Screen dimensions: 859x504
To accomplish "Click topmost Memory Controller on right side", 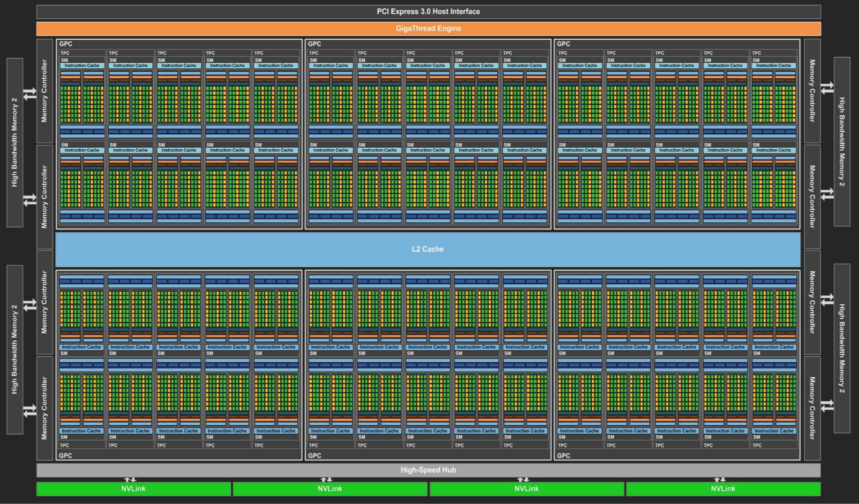I will tap(812, 91).
